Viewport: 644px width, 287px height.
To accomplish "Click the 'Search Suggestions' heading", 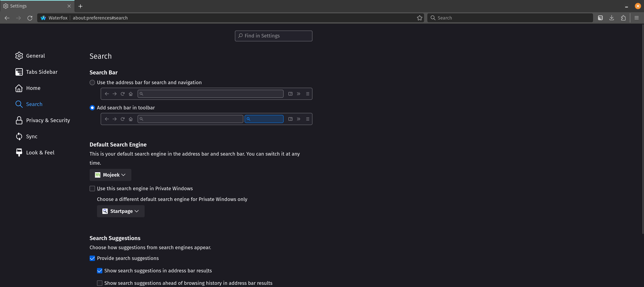I will (115, 238).
